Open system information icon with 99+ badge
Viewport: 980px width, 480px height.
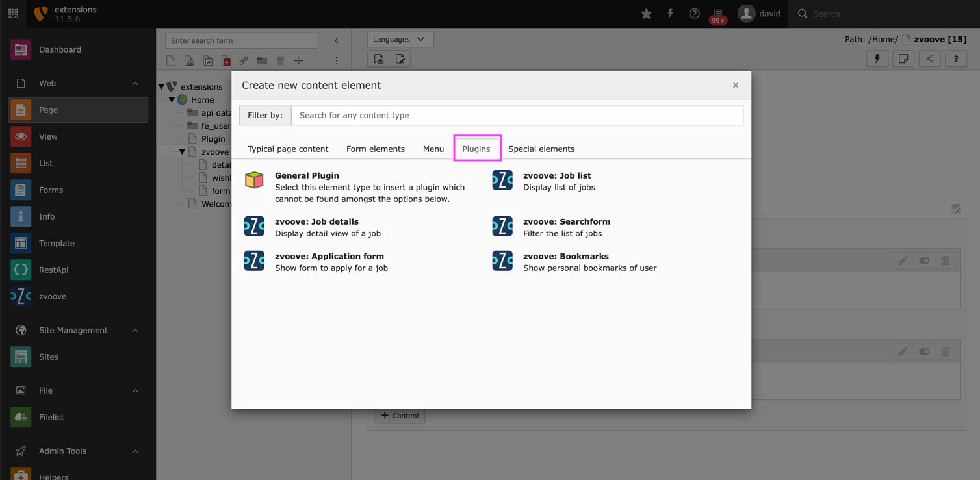click(718, 16)
